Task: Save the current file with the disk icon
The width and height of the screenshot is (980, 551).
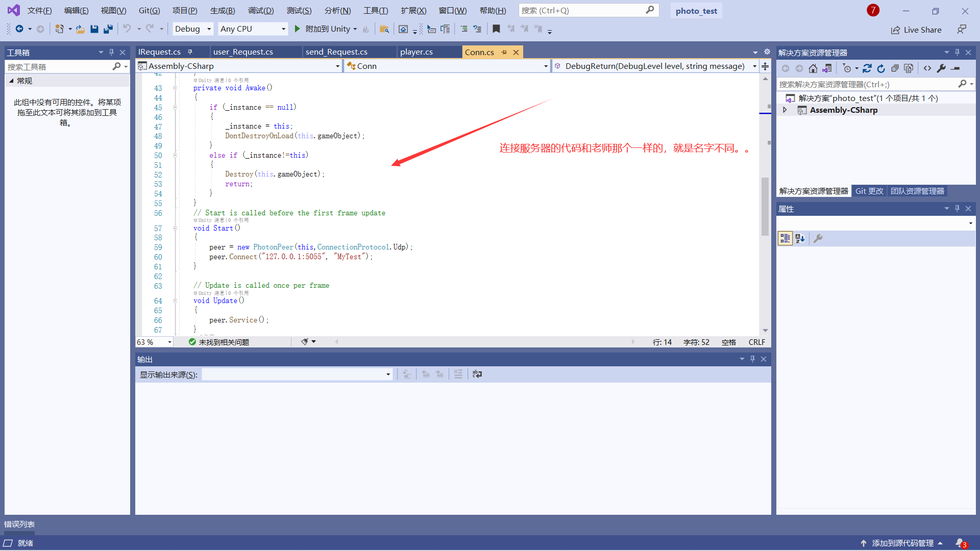Action: (x=94, y=29)
